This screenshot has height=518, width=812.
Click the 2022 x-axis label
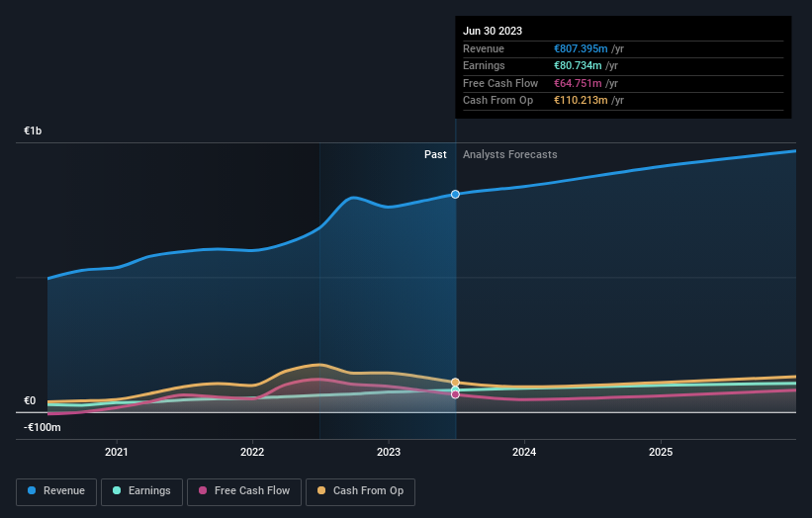pyautogui.click(x=252, y=452)
